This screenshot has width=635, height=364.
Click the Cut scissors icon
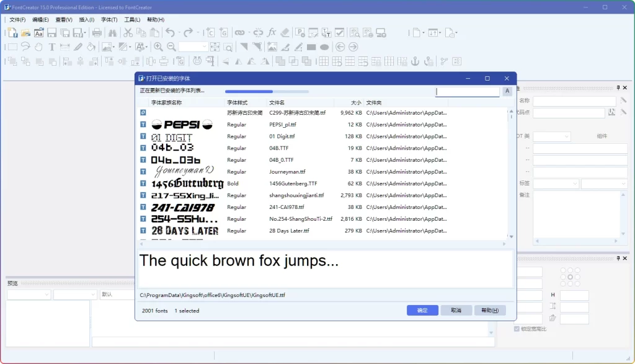(128, 32)
